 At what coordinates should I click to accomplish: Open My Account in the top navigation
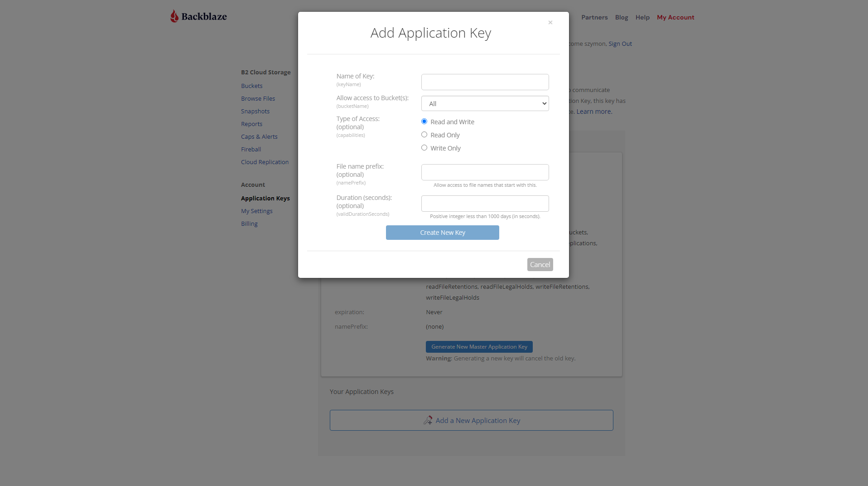click(x=675, y=17)
